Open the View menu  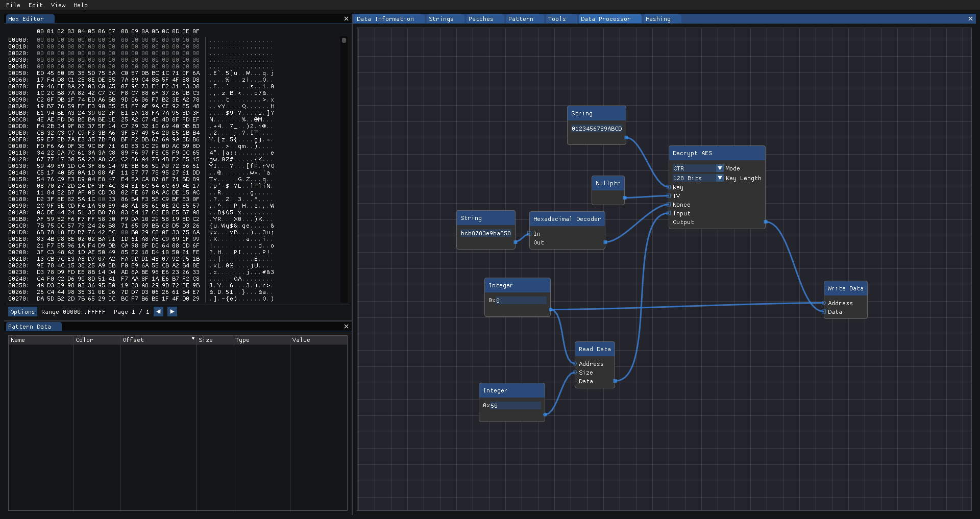(58, 5)
